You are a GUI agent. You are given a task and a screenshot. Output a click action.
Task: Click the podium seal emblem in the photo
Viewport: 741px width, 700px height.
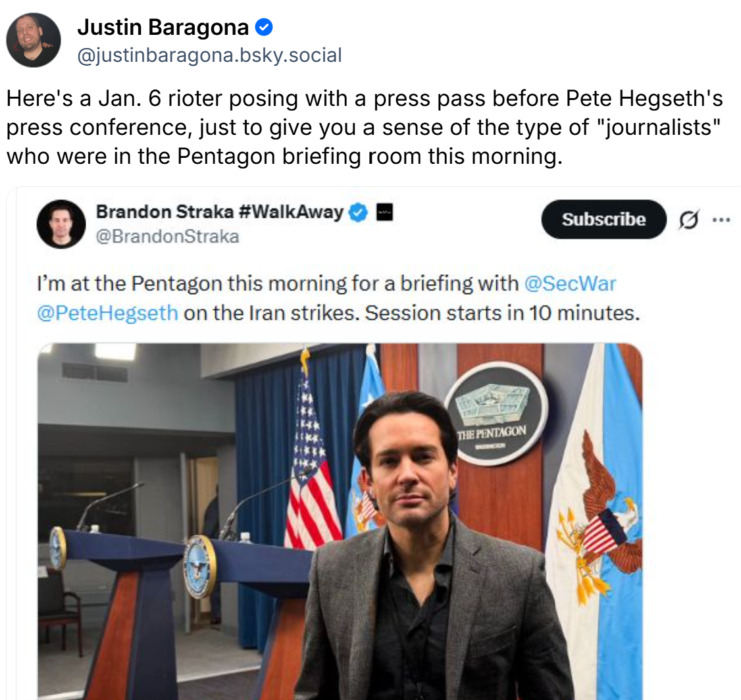click(200, 566)
